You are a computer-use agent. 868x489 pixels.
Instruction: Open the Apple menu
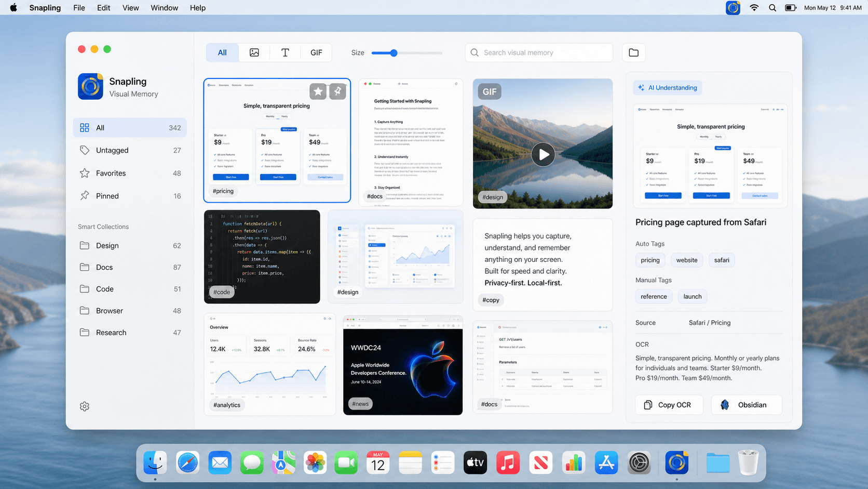point(13,8)
